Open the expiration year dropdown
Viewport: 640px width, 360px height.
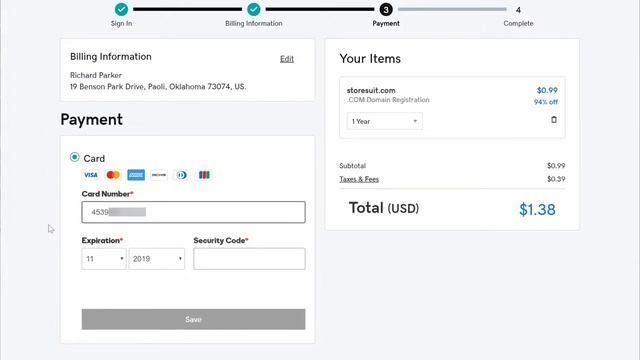click(x=157, y=259)
